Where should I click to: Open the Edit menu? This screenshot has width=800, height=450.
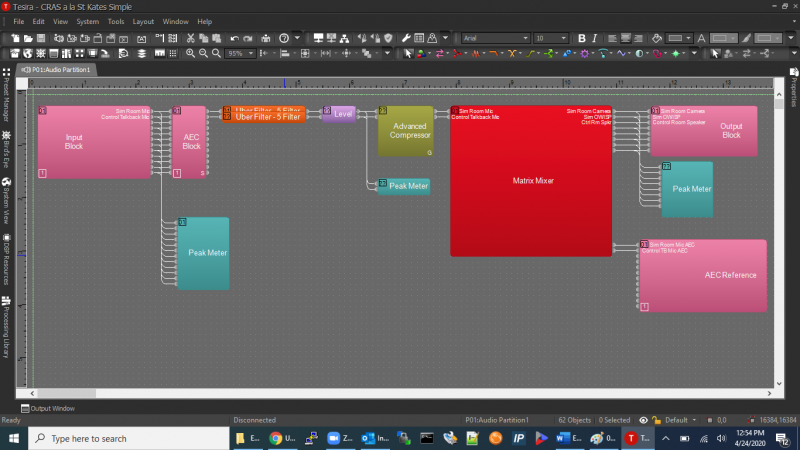[38, 21]
